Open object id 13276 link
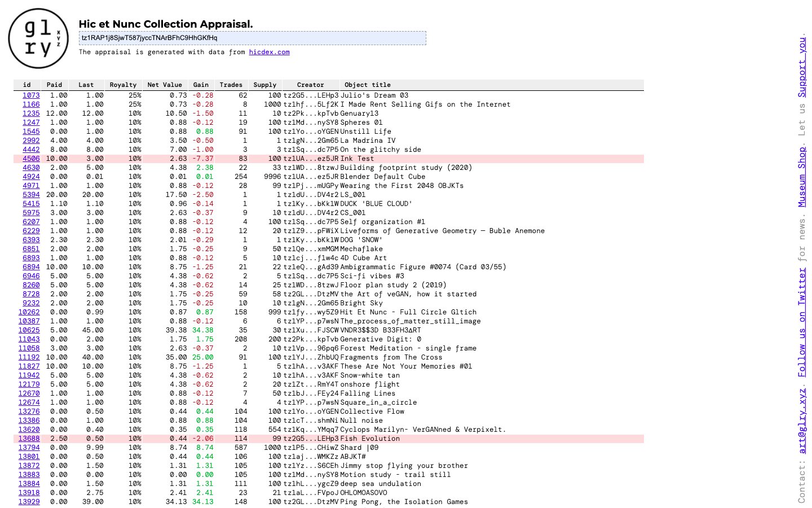The image size is (812, 508). pyautogui.click(x=29, y=411)
